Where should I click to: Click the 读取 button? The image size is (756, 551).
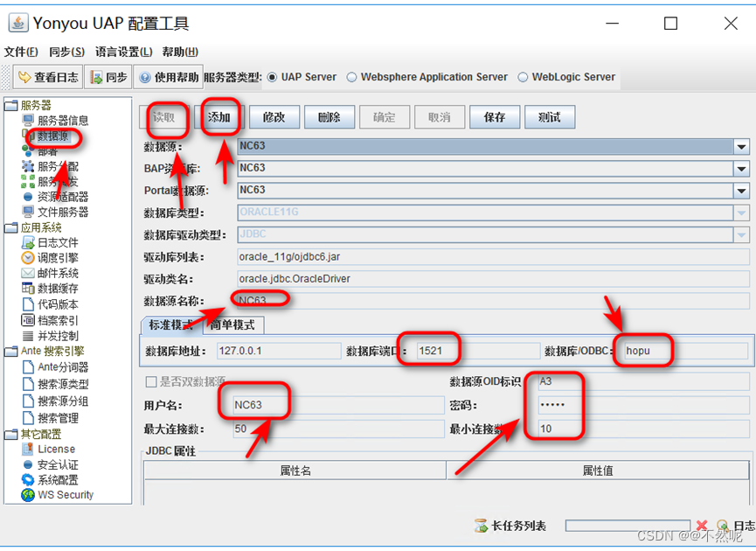point(164,117)
